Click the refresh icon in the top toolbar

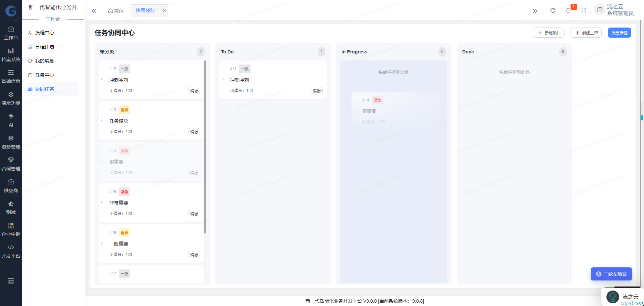[x=553, y=10]
